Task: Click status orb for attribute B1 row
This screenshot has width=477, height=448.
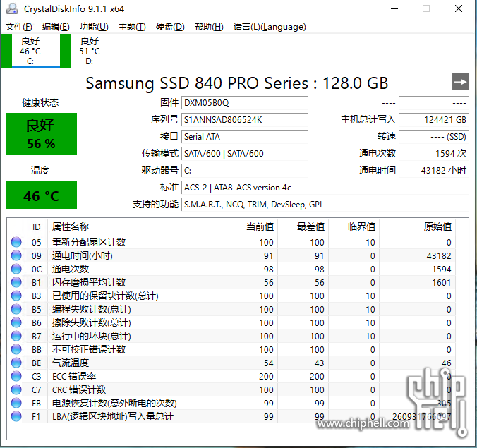Action: pyautogui.click(x=16, y=282)
